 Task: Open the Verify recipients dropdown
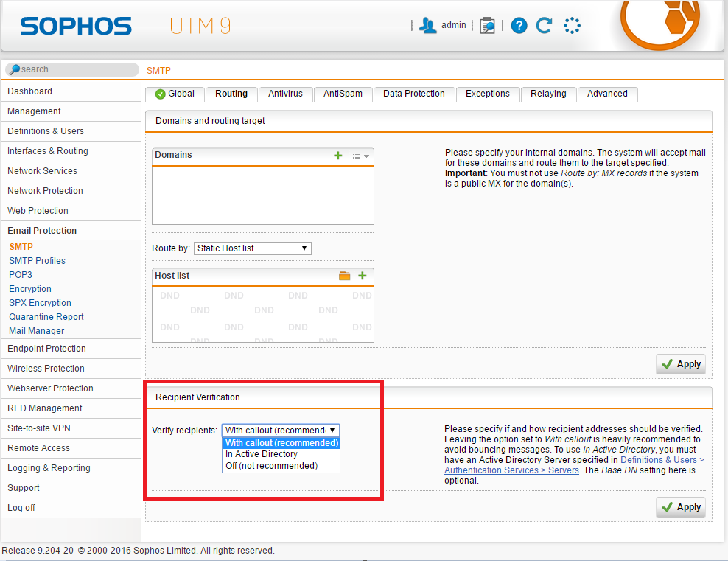[x=281, y=430]
